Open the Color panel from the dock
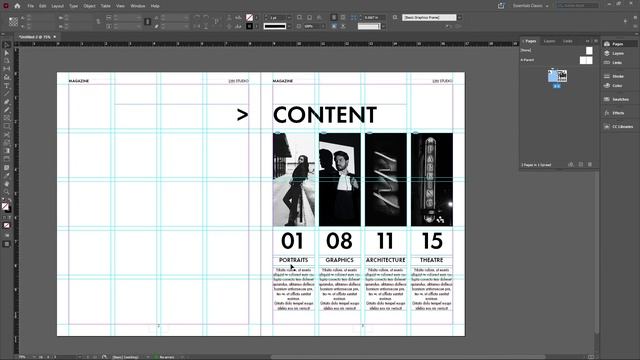 pyautogui.click(x=618, y=86)
